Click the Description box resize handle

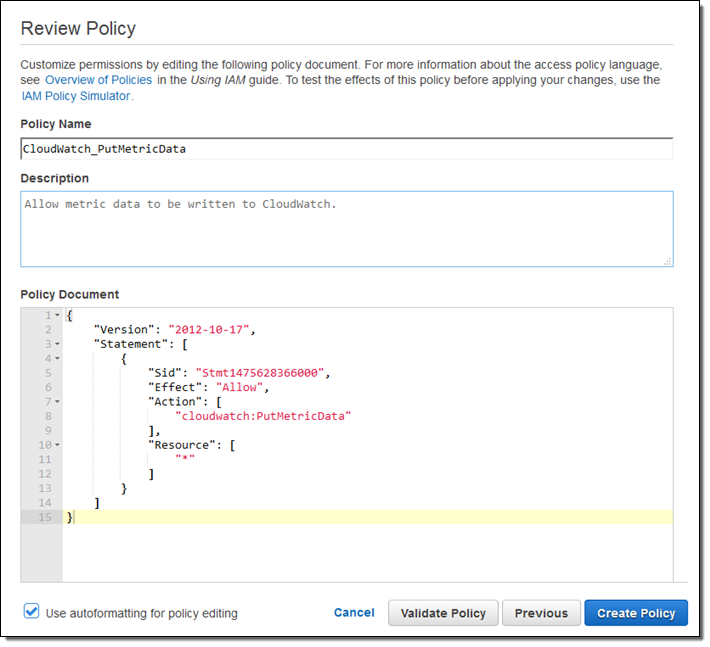point(667,261)
